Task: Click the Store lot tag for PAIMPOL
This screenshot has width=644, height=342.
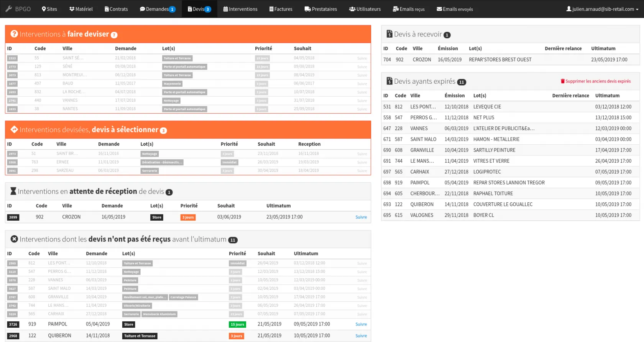Action: [x=129, y=324]
